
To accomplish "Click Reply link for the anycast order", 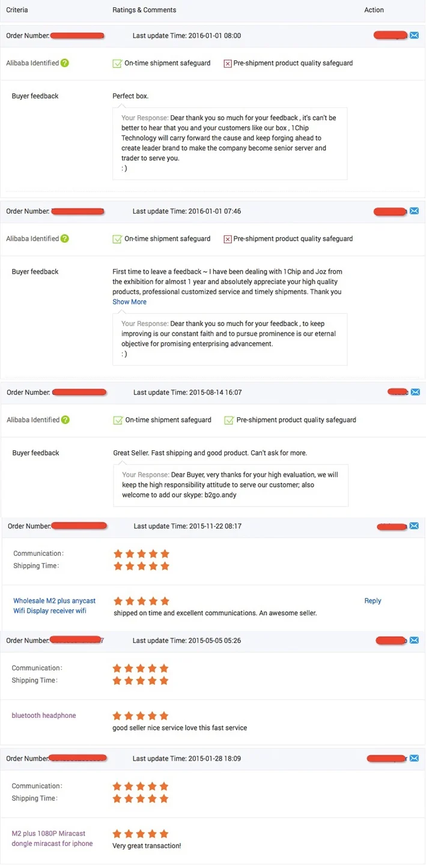I will 373,601.
